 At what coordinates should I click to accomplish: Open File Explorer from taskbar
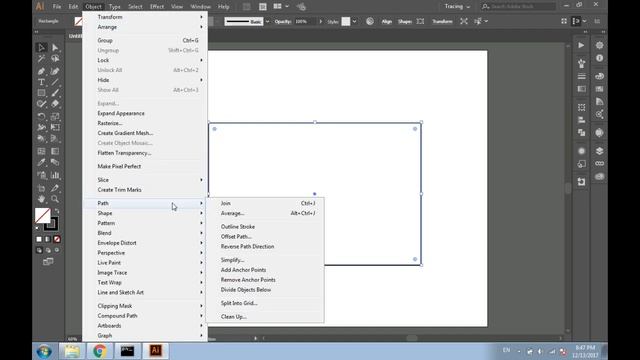coord(72,351)
